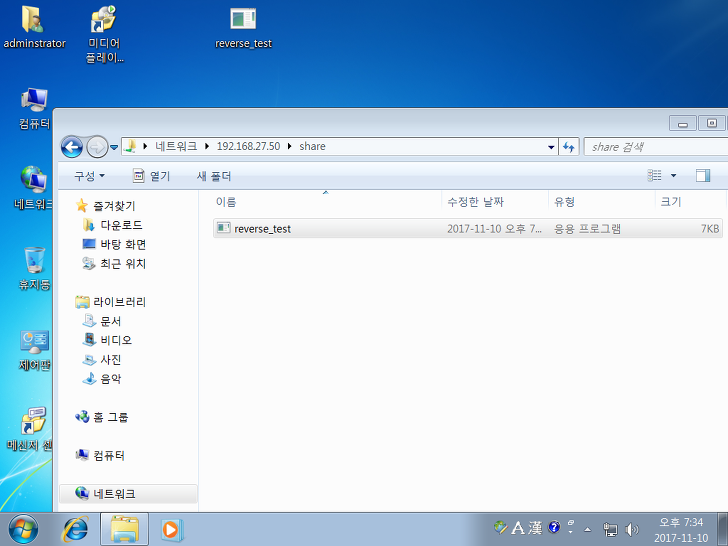Expand arrow after 192.168.27.50 breadcrumb
This screenshot has width=728, height=546.
pyautogui.click(x=289, y=146)
